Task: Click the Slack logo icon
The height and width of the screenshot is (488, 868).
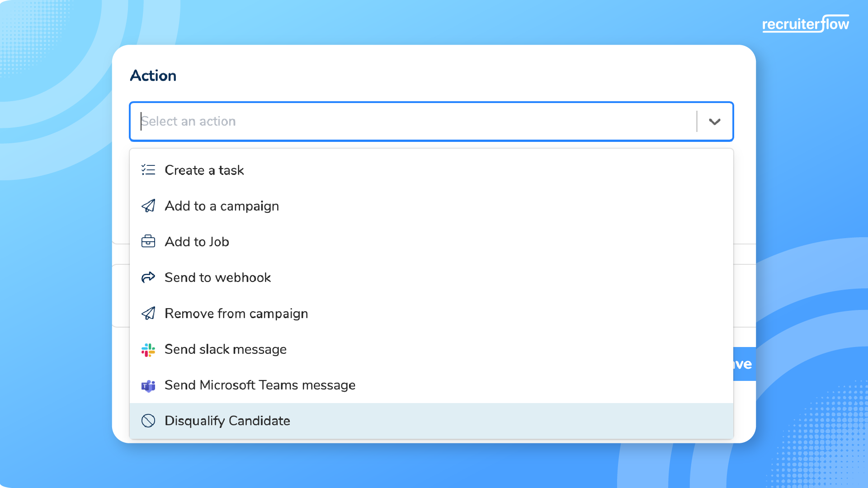Action: tap(148, 349)
